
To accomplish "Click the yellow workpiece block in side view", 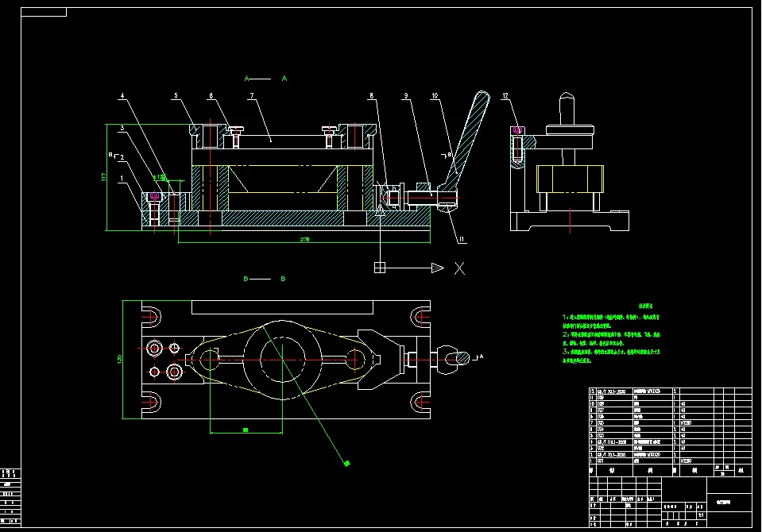I will pyautogui.click(x=570, y=179).
